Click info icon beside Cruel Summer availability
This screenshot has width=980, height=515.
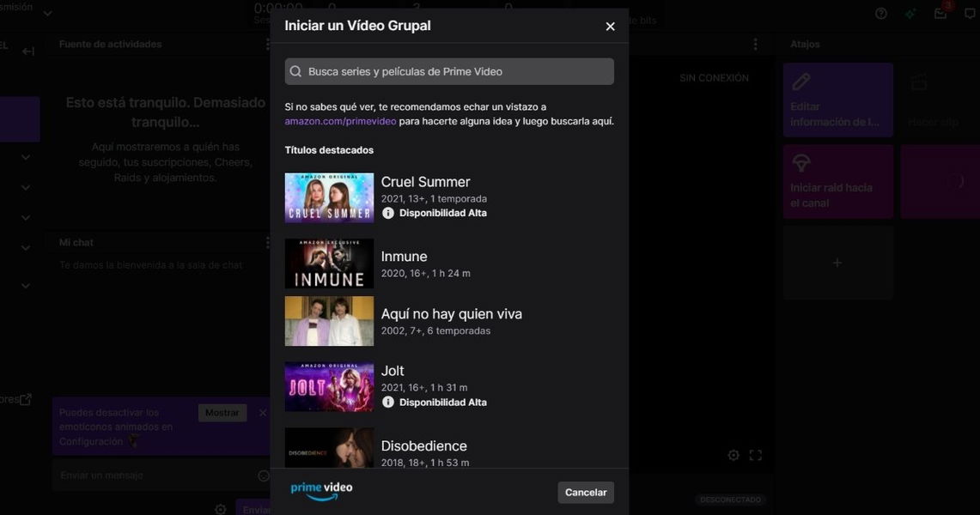point(388,213)
